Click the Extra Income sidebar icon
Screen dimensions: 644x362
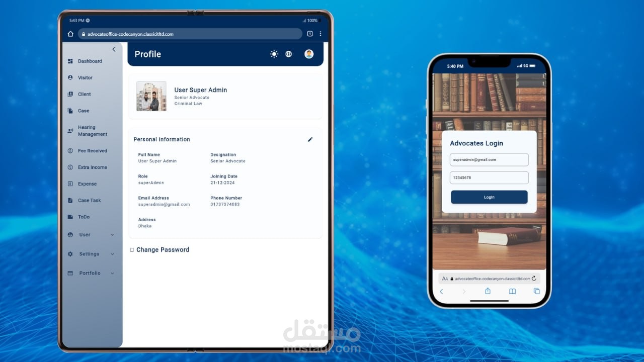tap(70, 167)
